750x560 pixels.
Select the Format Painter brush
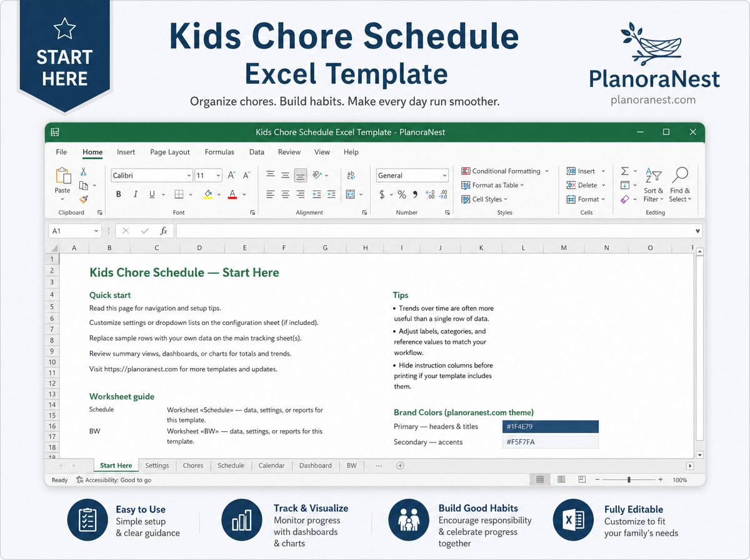click(x=84, y=199)
